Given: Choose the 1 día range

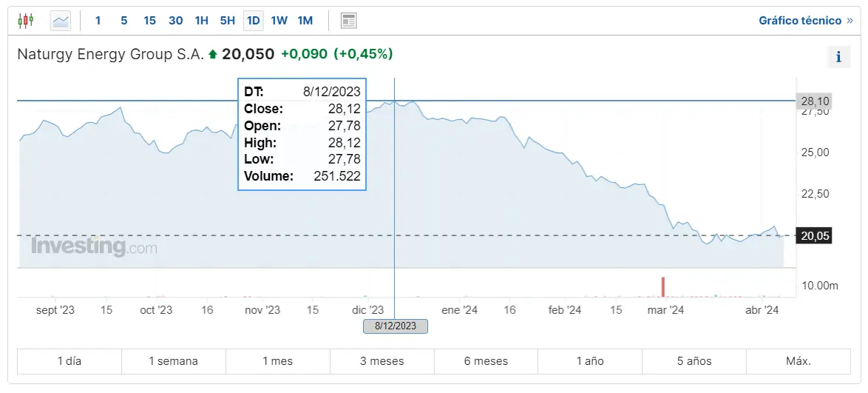Looking at the screenshot, I should tap(69, 361).
